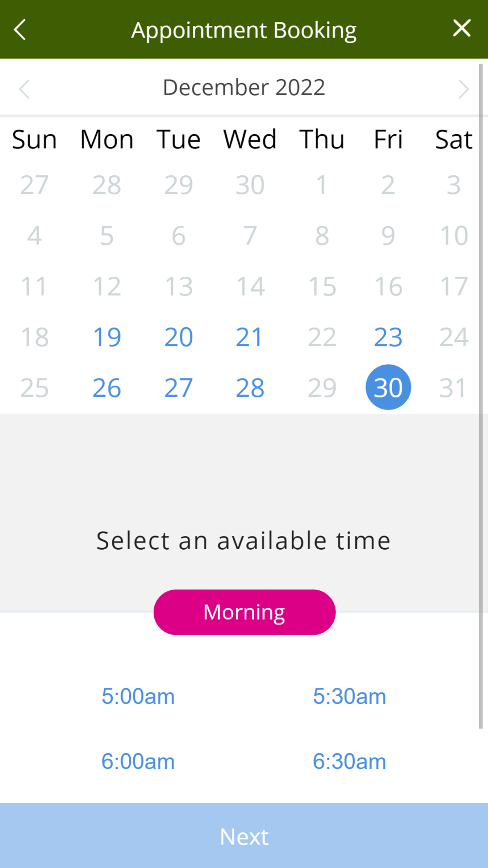This screenshot has height=868, width=488.
Task: Go to previous month arrow
Action: 24,89
